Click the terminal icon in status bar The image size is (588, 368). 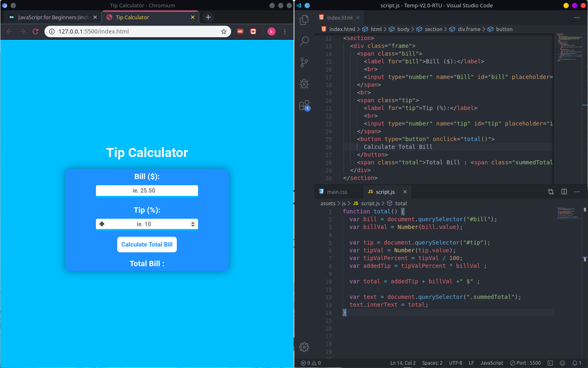click(x=550, y=363)
